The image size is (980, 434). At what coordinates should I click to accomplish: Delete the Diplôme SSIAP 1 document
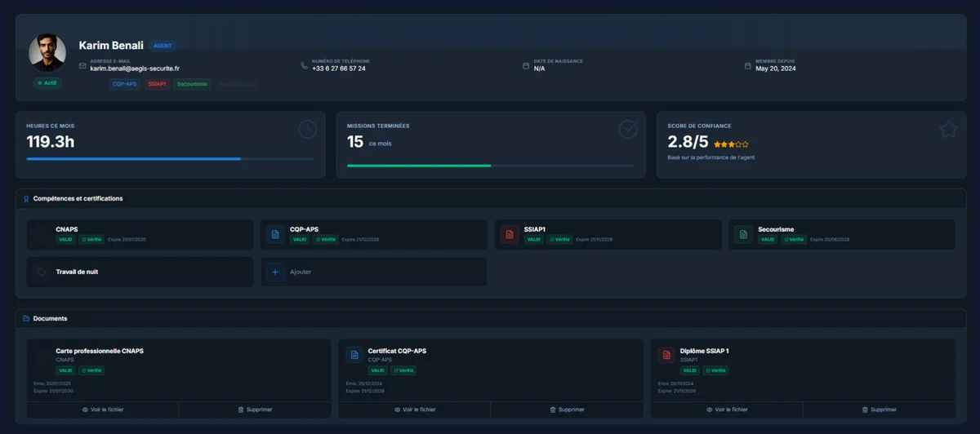(x=879, y=410)
